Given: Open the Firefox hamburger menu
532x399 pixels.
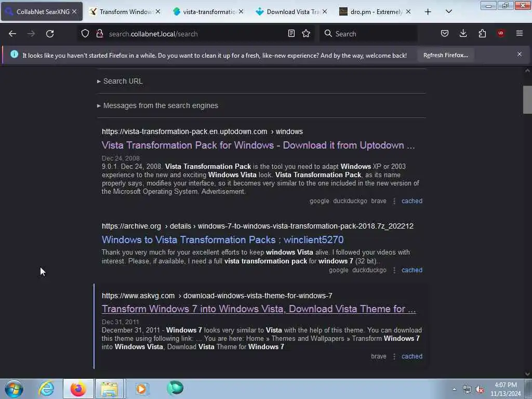Looking at the screenshot, I should (x=519, y=33).
